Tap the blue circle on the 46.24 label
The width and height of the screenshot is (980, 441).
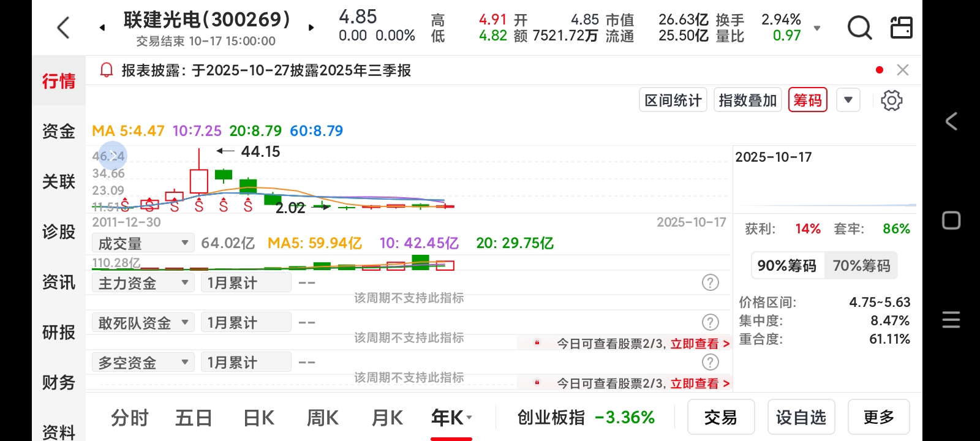coord(112,155)
